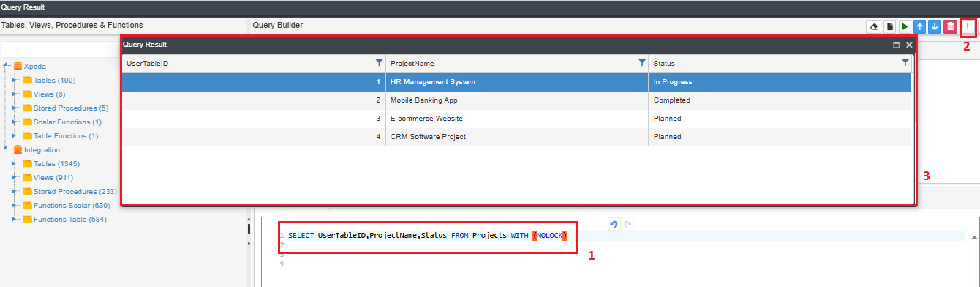
Task: Click the Planned status for E-commerce Website
Action: [x=780, y=119]
